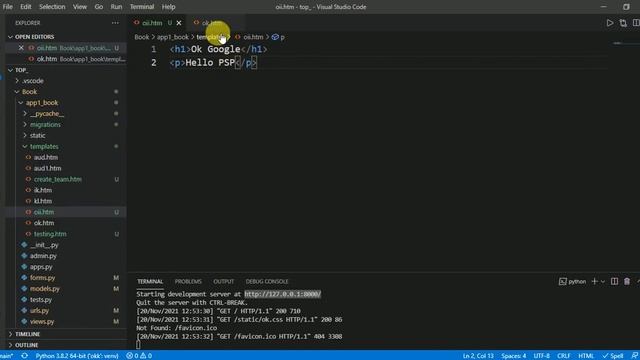Open tests.py in the explorer
This screenshot has height=360, width=640.
point(41,300)
